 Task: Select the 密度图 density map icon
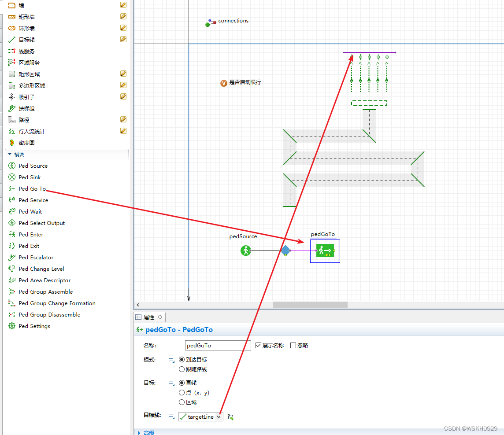pyautogui.click(x=12, y=143)
